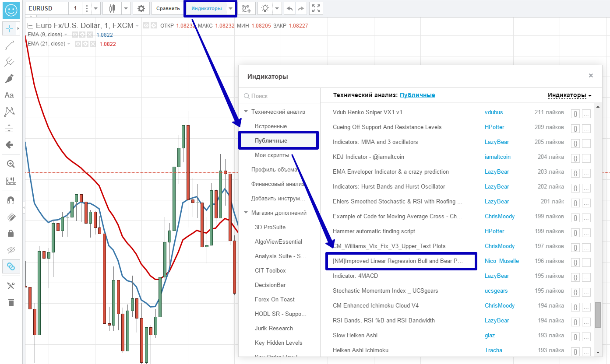Select the text annotation tool (Aa)
The image size is (610, 364).
(10, 95)
